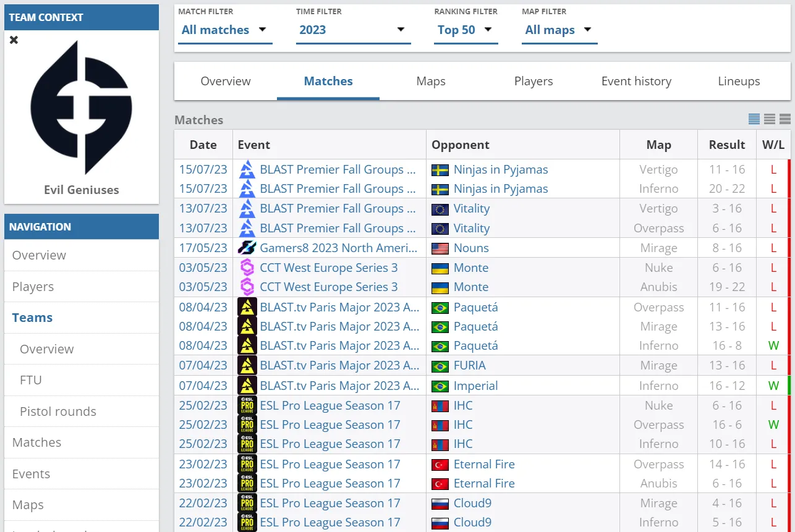Viewport: 795px width, 532px height.
Task: Open the Imperial opponent link
Action: click(x=475, y=386)
